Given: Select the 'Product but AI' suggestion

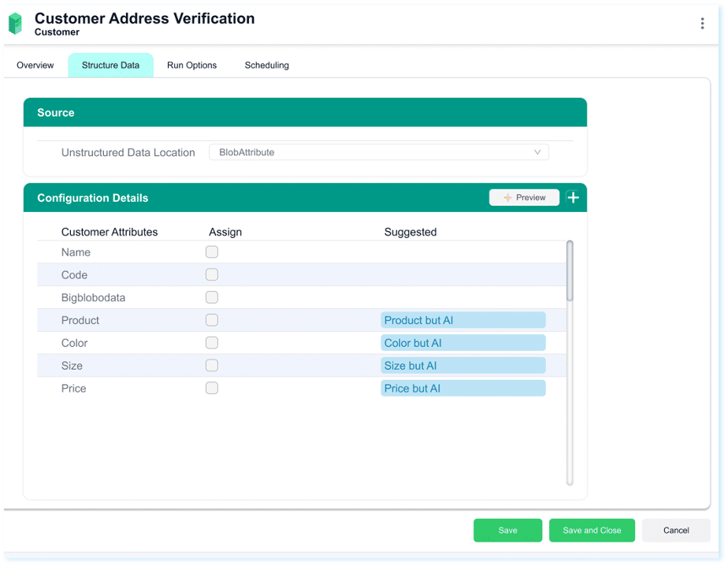Looking at the screenshot, I should [x=463, y=320].
